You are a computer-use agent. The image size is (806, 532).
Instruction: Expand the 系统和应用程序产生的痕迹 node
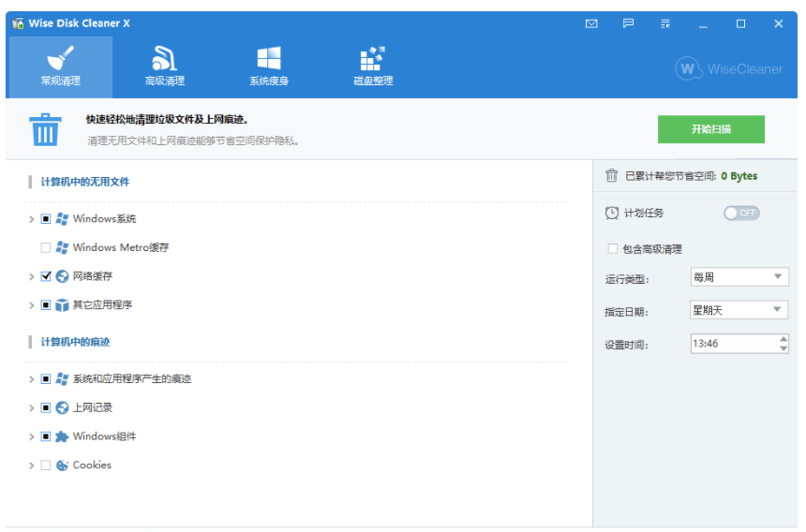[x=31, y=379]
